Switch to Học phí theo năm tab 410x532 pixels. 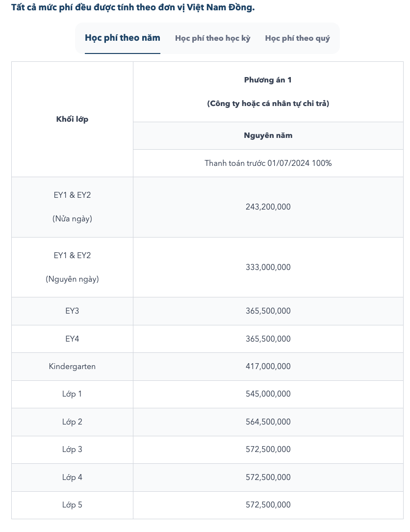(123, 38)
